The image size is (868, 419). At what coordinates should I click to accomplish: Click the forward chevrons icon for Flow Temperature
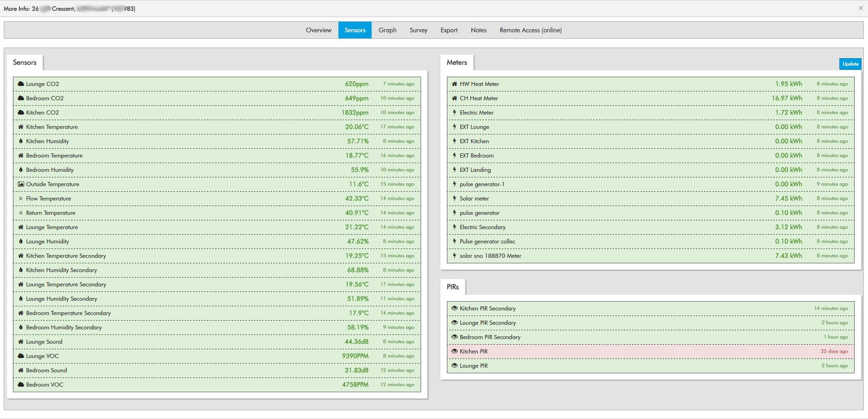(21, 199)
